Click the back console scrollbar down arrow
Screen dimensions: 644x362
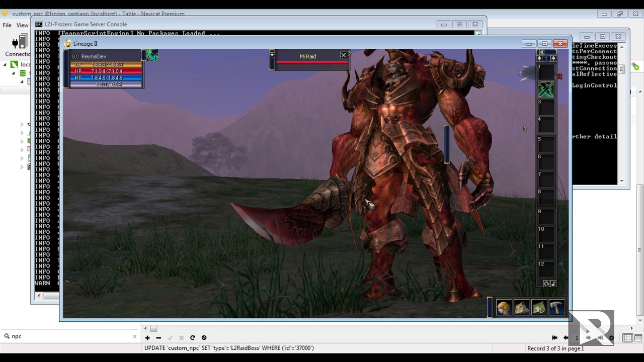pos(621,181)
